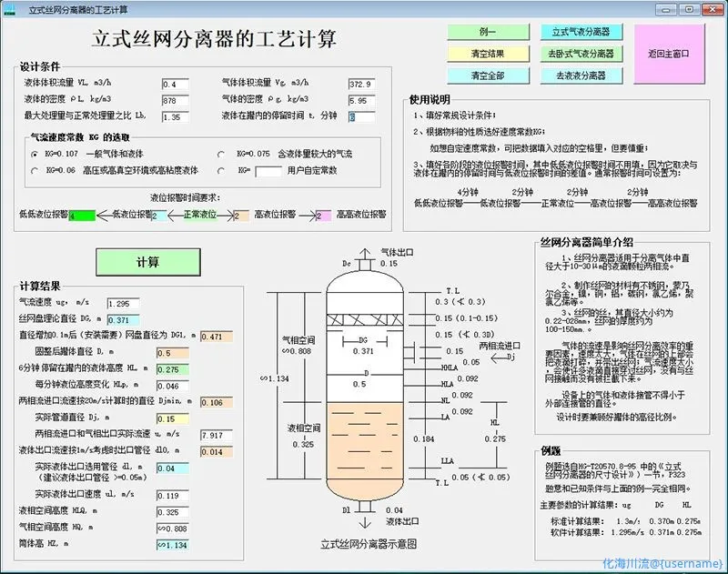Go to 去液液分离器
Screen dimensions: 728x574
click(x=581, y=76)
